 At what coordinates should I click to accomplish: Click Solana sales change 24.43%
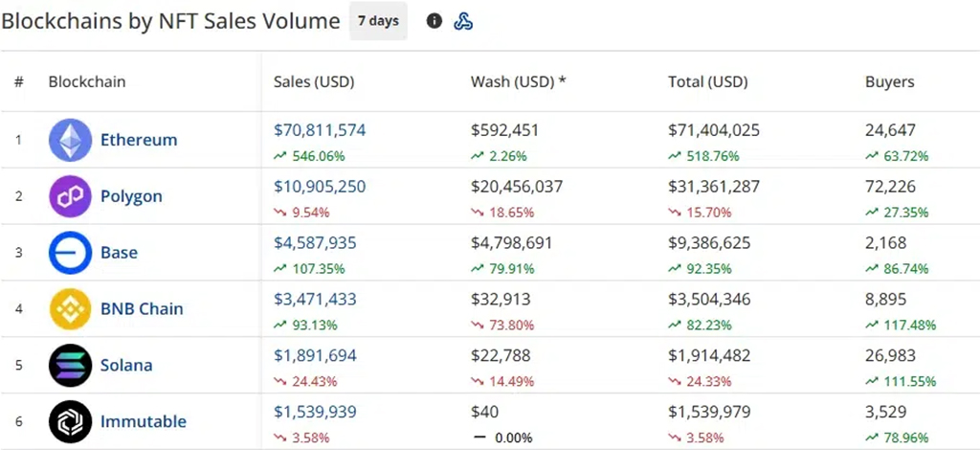click(x=305, y=381)
